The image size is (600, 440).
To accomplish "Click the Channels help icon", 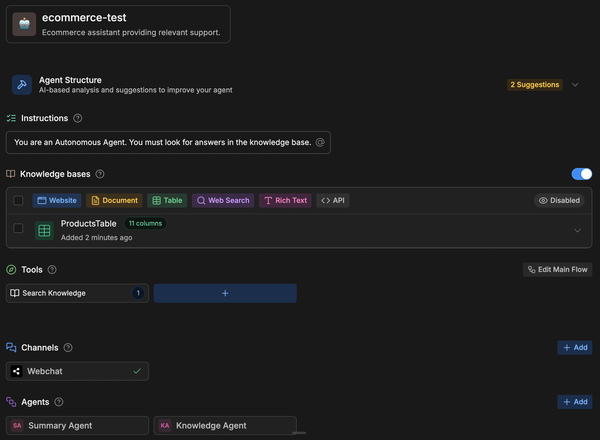I will pyautogui.click(x=68, y=348).
